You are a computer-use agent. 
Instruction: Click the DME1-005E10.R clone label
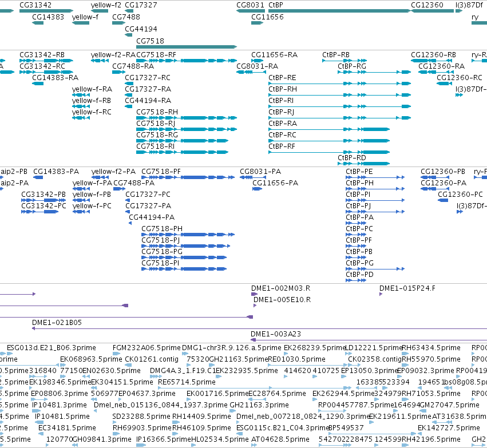pos(282,300)
